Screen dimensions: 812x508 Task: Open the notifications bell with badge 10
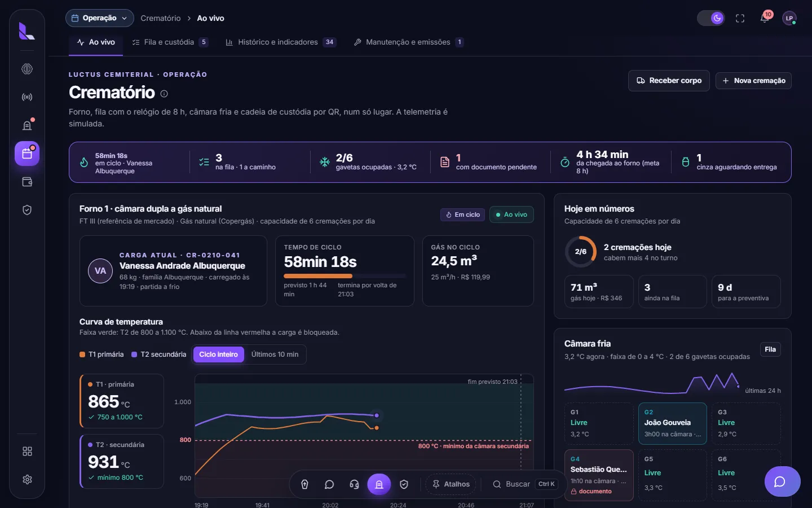[x=765, y=18]
